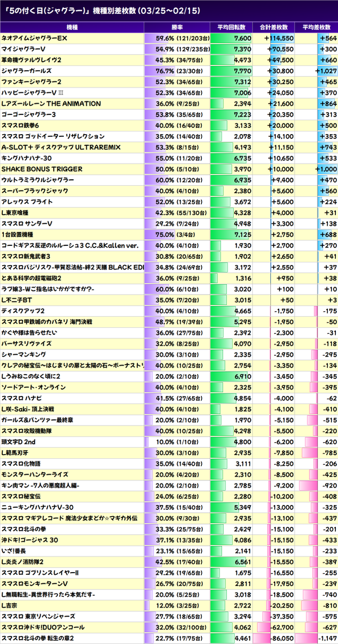This screenshot has width=338, height=644.
Task: Select the 1台設置機種 row name
Action: 17,234
